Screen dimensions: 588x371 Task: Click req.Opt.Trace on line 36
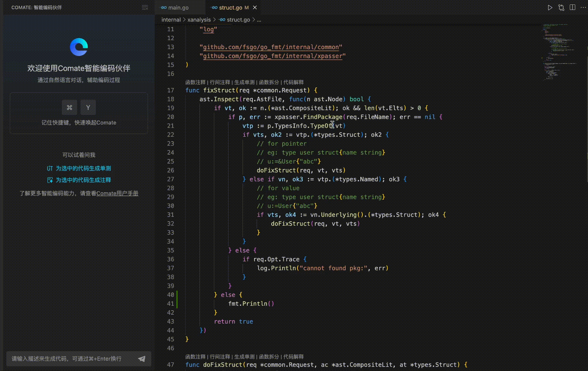[276, 259]
